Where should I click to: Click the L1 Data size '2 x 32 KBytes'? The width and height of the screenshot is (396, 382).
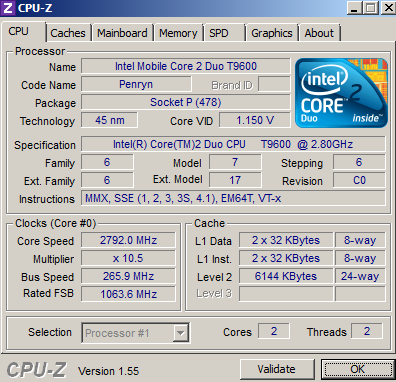286,240
